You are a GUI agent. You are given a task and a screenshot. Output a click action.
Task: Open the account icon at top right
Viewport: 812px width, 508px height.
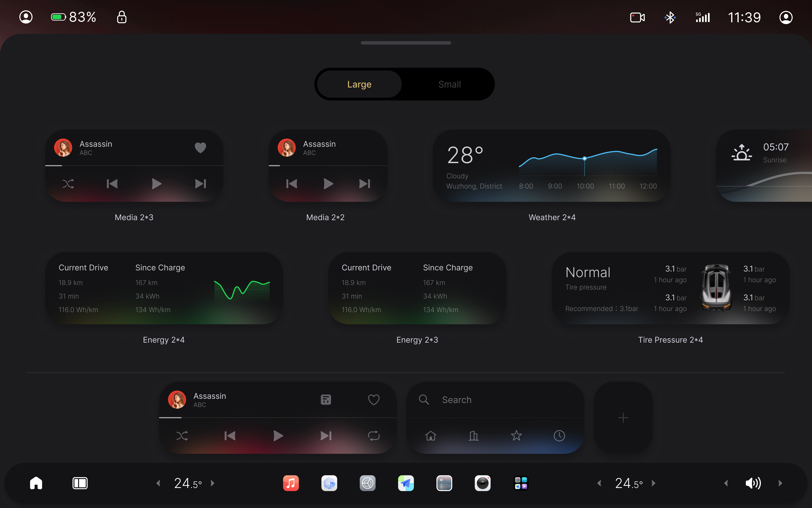(x=786, y=17)
